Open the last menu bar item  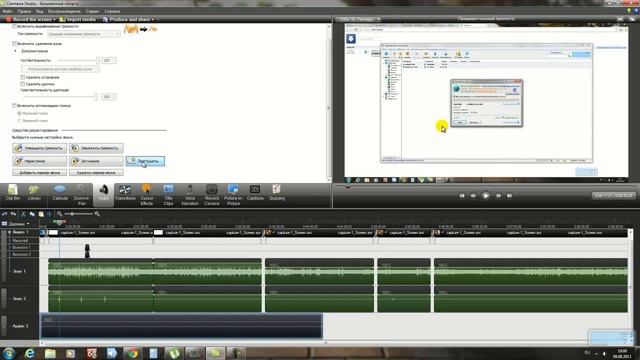(112, 11)
